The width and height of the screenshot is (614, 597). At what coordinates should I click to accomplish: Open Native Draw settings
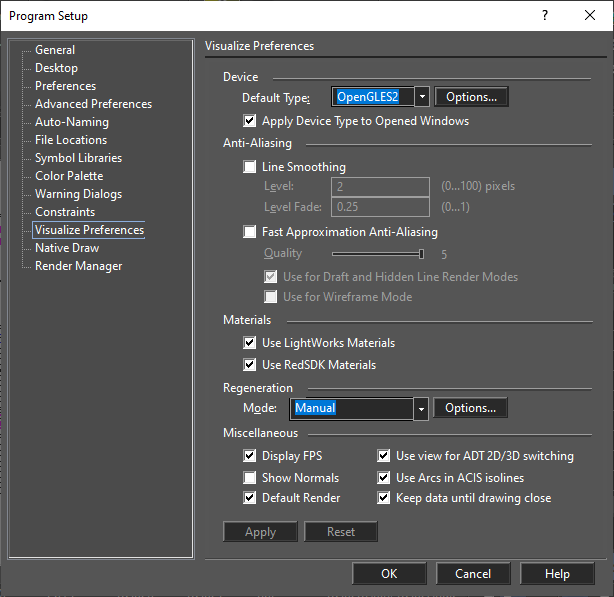tap(67, 248)
